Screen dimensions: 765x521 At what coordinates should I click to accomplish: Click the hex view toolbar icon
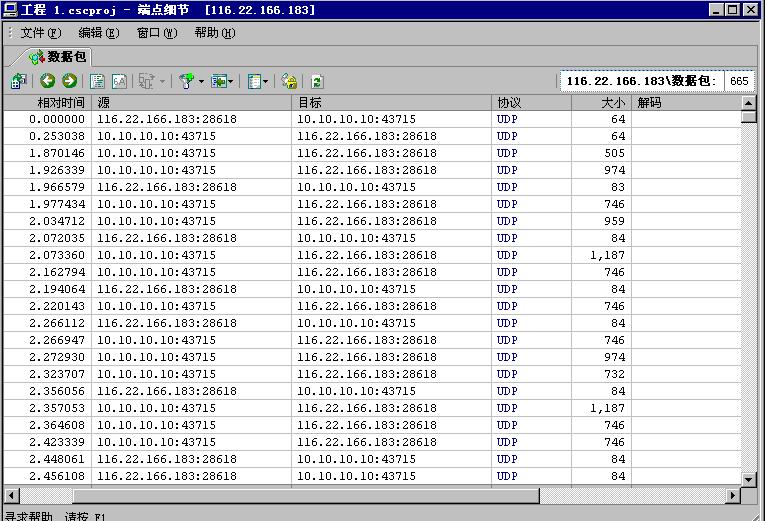coord(119,81)
